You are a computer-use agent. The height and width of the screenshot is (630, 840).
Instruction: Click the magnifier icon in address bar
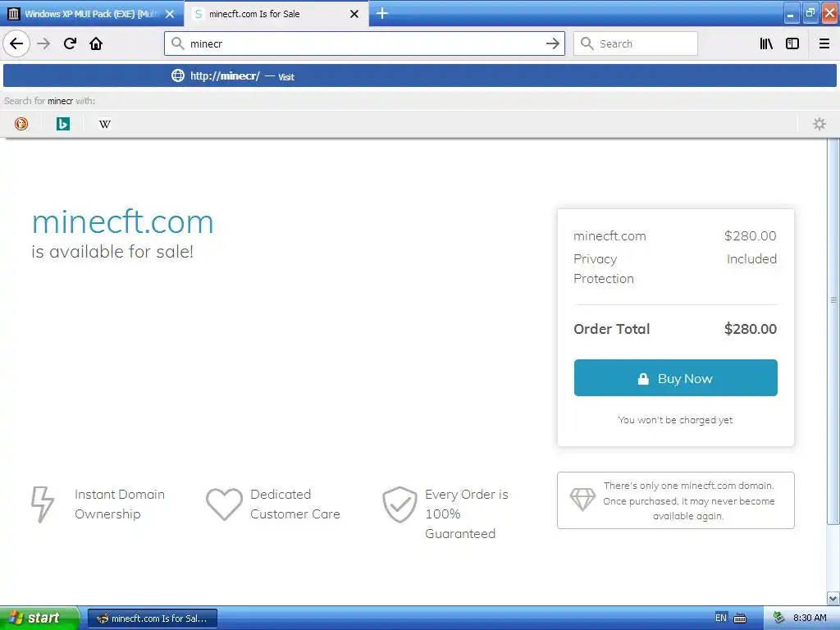pyautogui.click(x=177, y=43)
